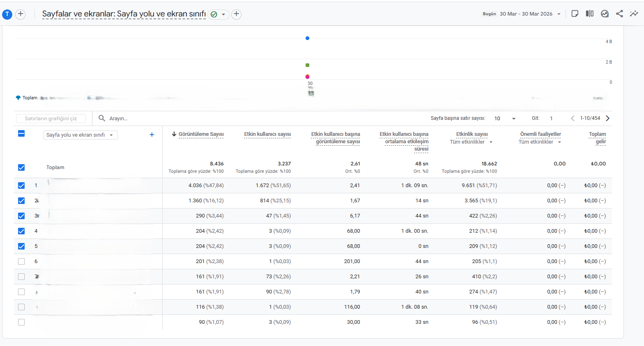The height and width of the screenshot is (346, 644).
Task: Open the Sayfa yolu ve ekran sınıfı dropdown
Action: click(x=80, y=135)
